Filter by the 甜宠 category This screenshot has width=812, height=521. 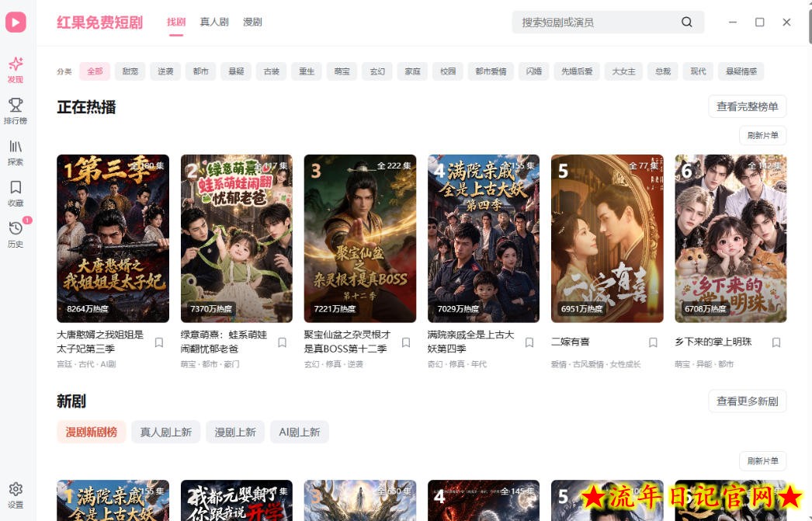click(x=130, y=71)
